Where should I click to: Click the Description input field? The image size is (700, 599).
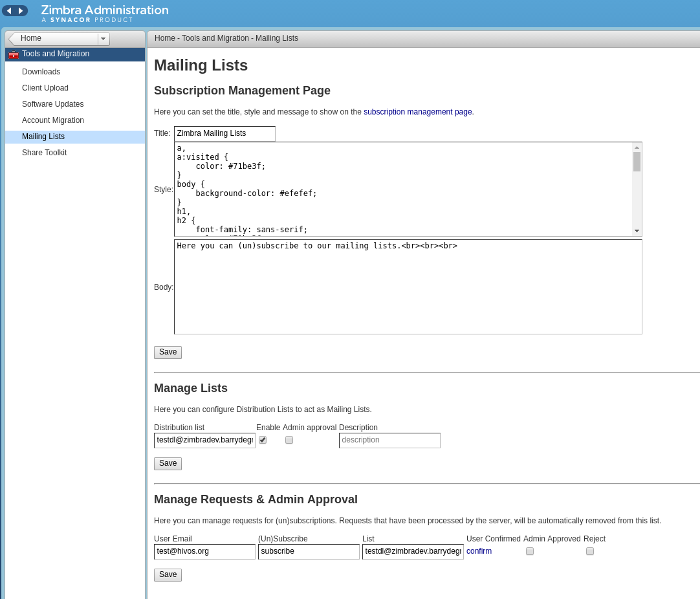389,440
